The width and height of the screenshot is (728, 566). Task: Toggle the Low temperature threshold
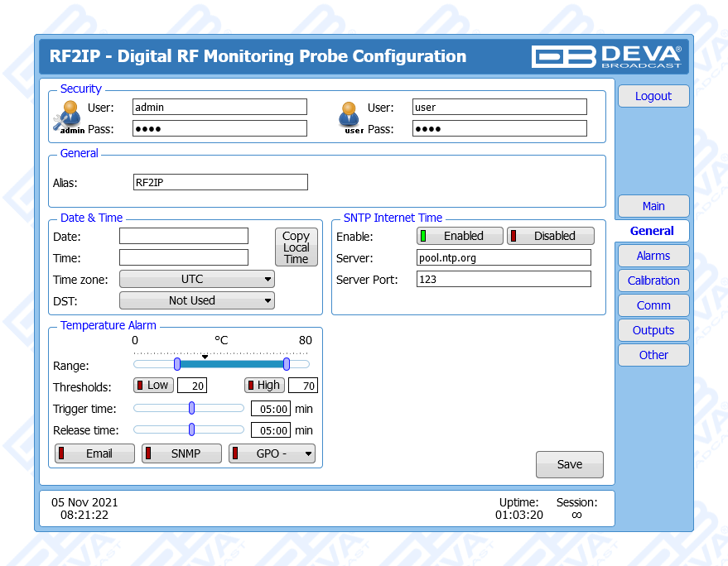coord(152,385)
